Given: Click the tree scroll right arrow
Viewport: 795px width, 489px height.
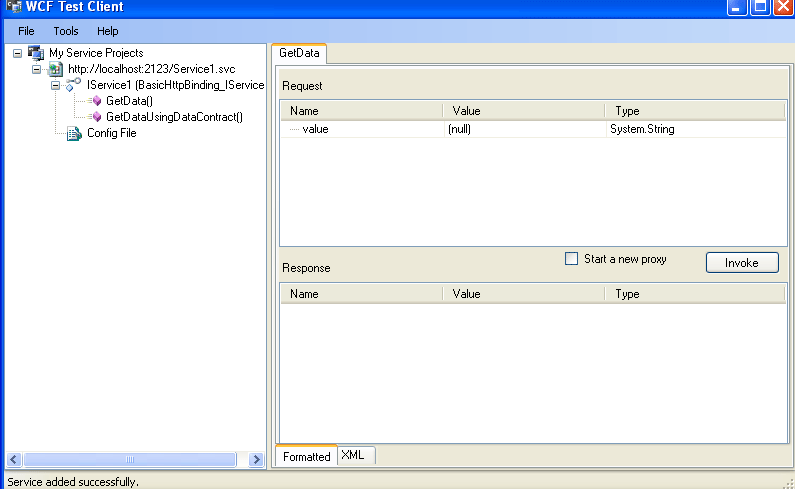Looking at the screenshot, I should pos(257,460).
